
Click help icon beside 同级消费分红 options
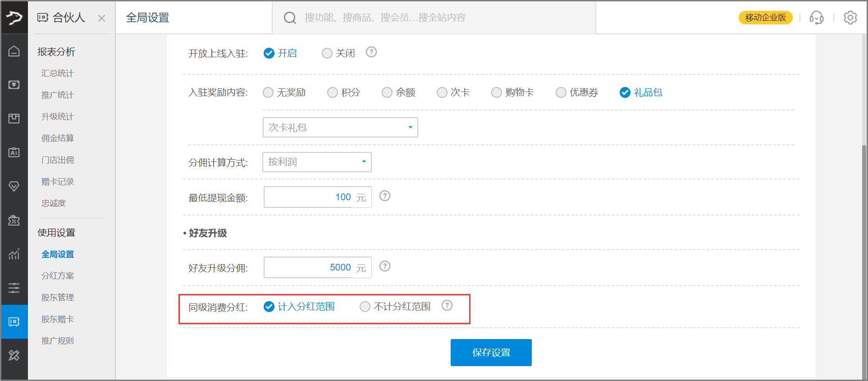click(447, 306)
